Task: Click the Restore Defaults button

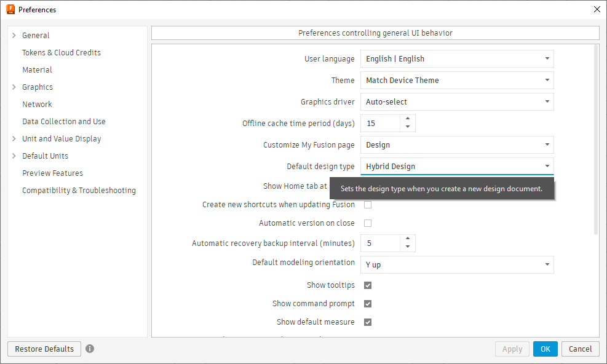Action: pyautogui.click(x=44, y=349)
